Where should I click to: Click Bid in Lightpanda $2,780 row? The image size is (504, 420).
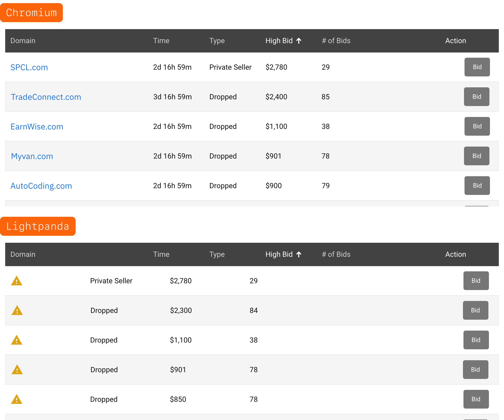(476, 281)
